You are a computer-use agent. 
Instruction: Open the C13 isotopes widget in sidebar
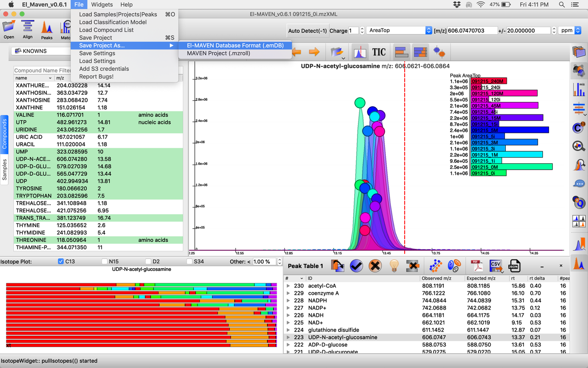click(579, 128)
